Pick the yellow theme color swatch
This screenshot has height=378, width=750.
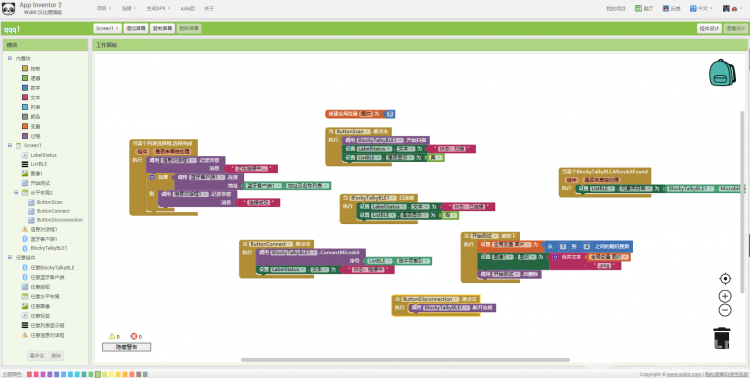(x=111, y=374)
